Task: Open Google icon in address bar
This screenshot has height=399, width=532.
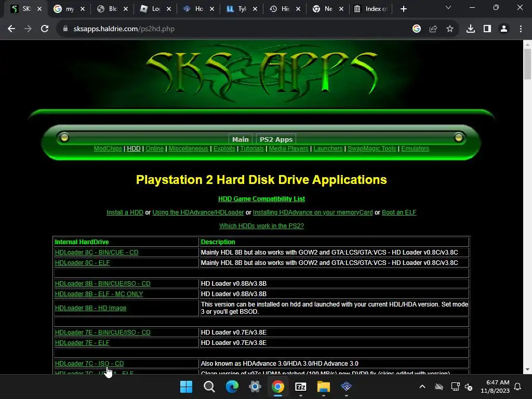Action: pos(417,29)
